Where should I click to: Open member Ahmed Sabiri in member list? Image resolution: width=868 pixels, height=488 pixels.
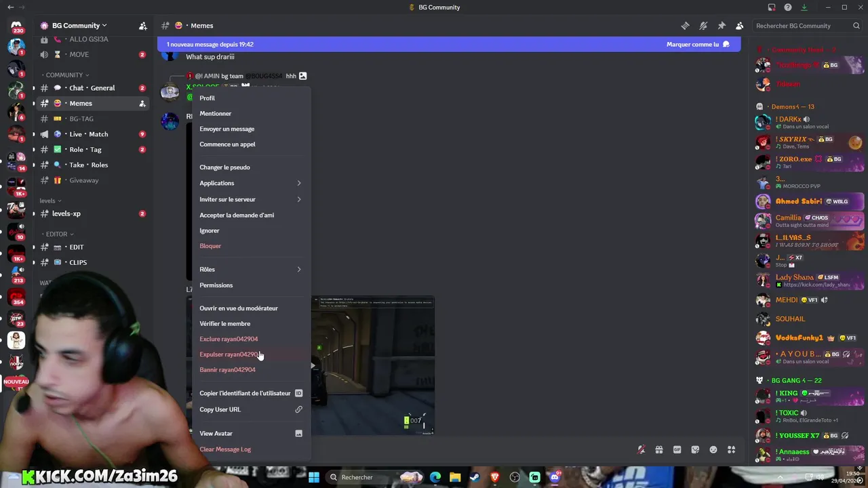(810, 201)
